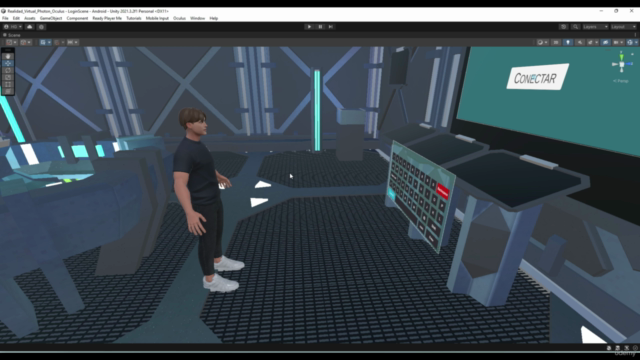Click the center cube of the orientation gizmo

(x=622, y=64)
